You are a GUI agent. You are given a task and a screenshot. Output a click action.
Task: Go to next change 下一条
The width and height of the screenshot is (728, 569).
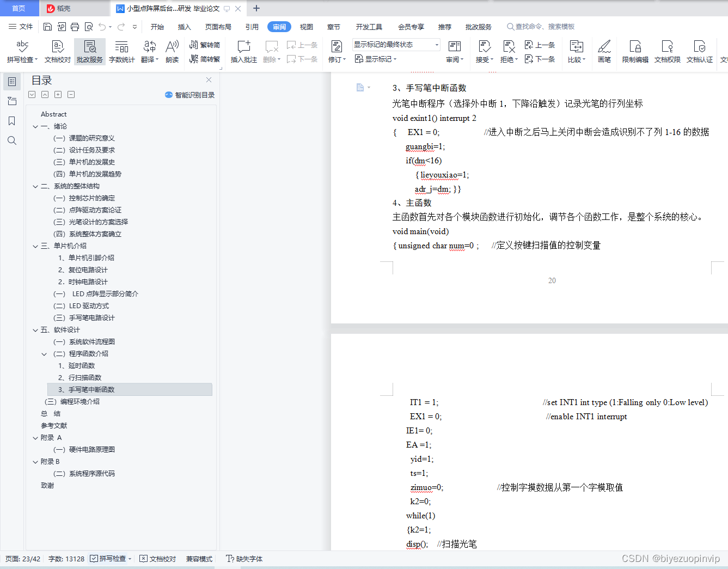point(540,59)
